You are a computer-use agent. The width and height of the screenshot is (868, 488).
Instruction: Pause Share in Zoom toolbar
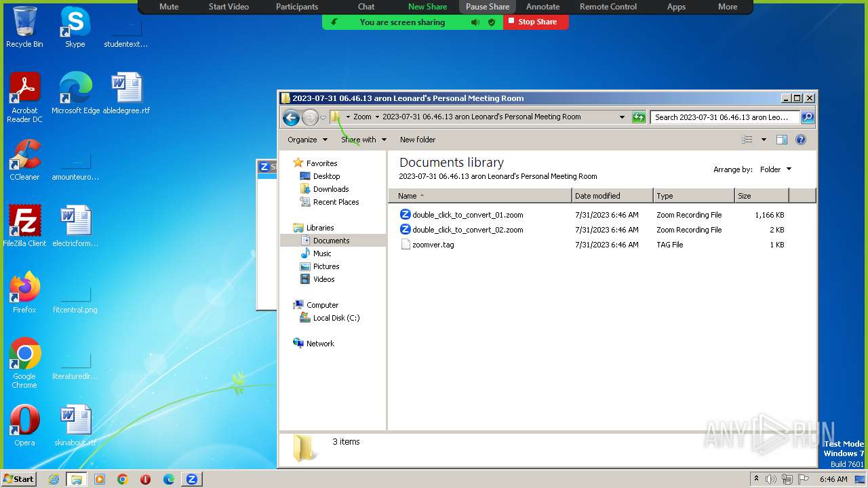pyautogui.click(x=488, y=7)
